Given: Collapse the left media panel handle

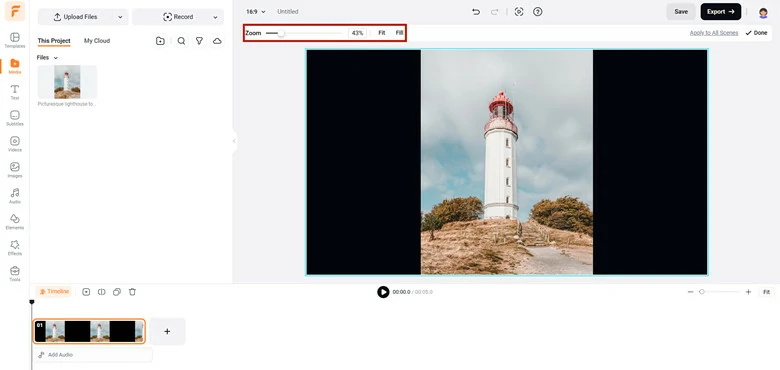Looking at the screenshot, I should [x=234, y=141].
